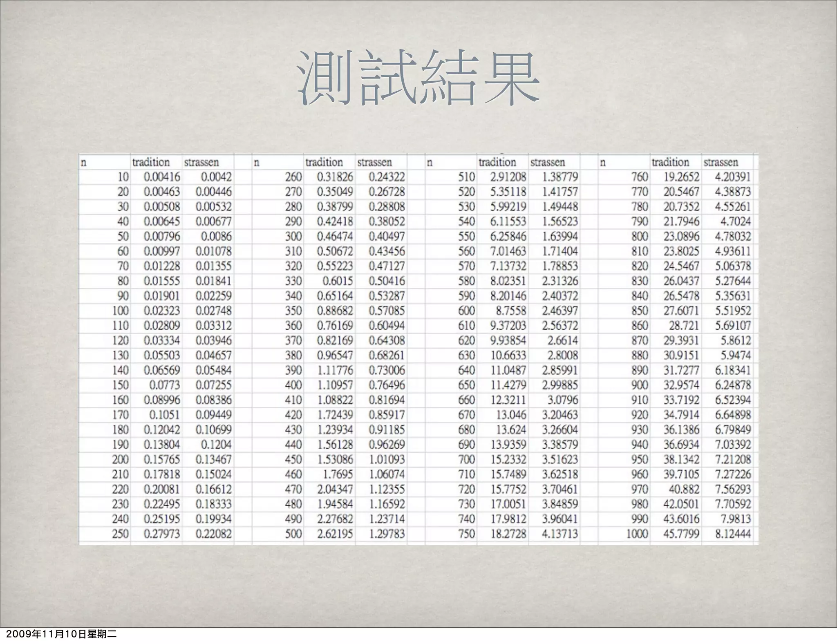Image resolution: width=837 pixels, height=644 pixels.
Task: Select the cell 0.05503
Action: pyautogui.click(x=162, y=356)
